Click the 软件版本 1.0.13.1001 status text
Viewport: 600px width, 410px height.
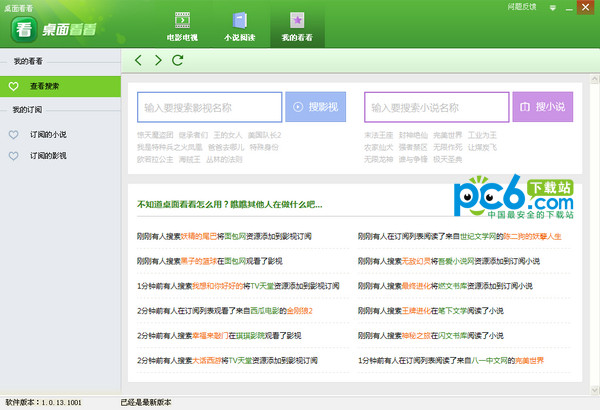(x=43, y=402)
